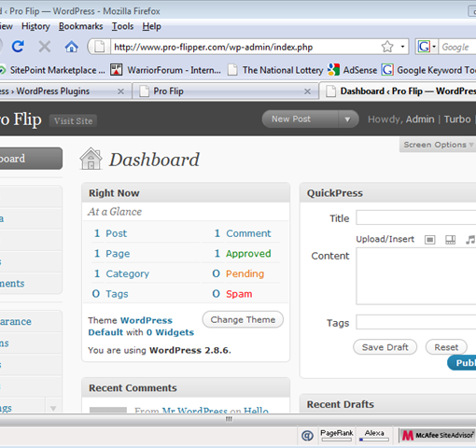This screenshot has width=476, height=448.
Task: Open Pending comments link
Action: (245, 273)
